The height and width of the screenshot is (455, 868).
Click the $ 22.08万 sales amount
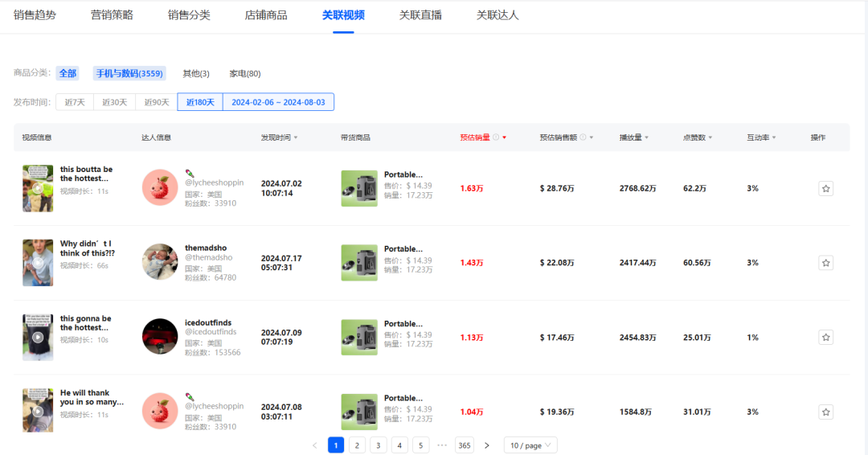pos(557,263)
